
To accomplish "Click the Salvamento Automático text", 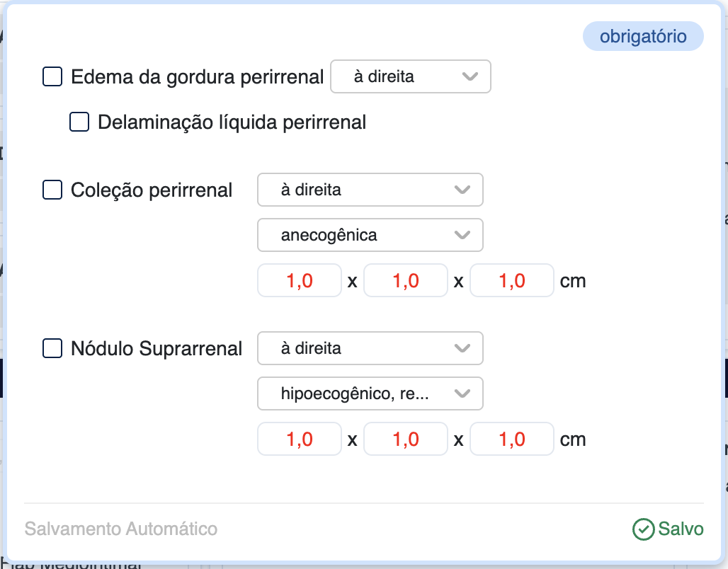I will 121,529.
